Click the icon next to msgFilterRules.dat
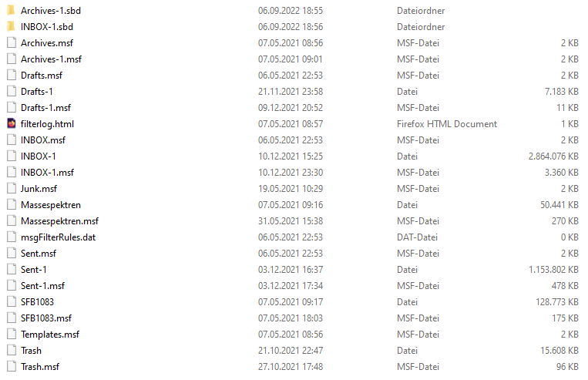 coord(11,237)
